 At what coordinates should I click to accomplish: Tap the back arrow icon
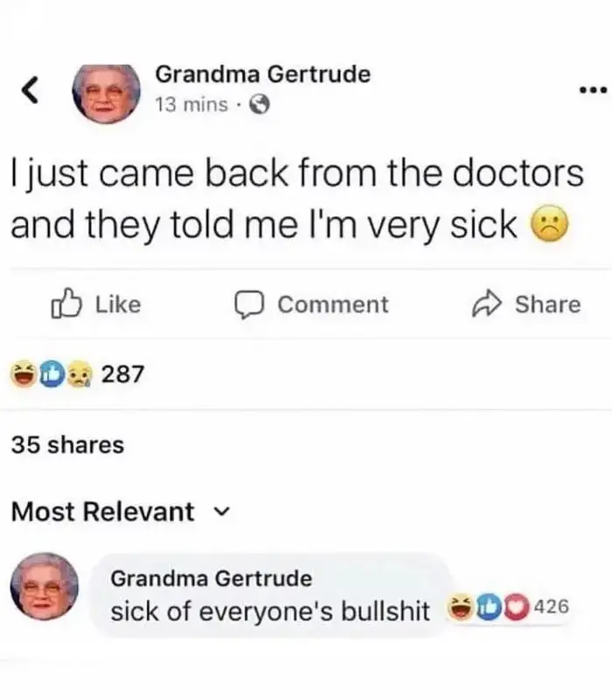30,90
